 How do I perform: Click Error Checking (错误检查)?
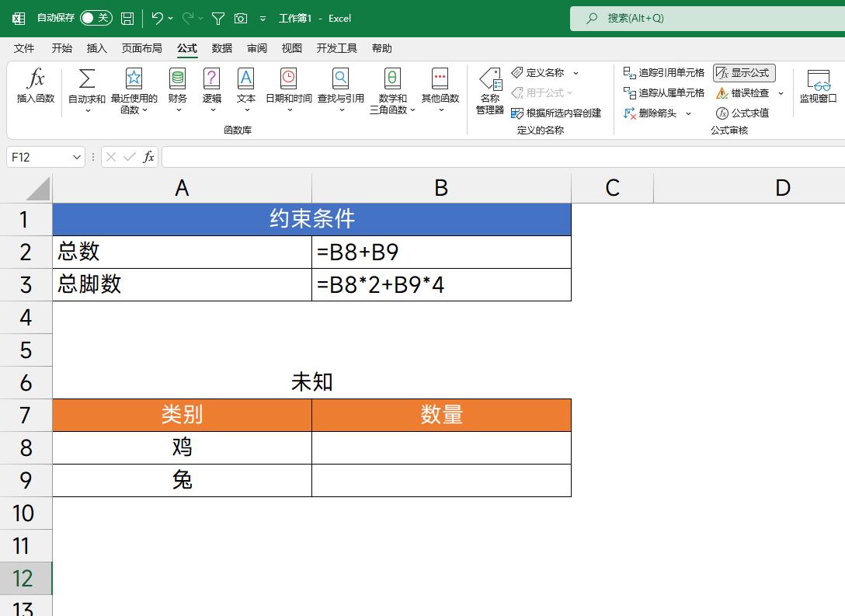742,92
